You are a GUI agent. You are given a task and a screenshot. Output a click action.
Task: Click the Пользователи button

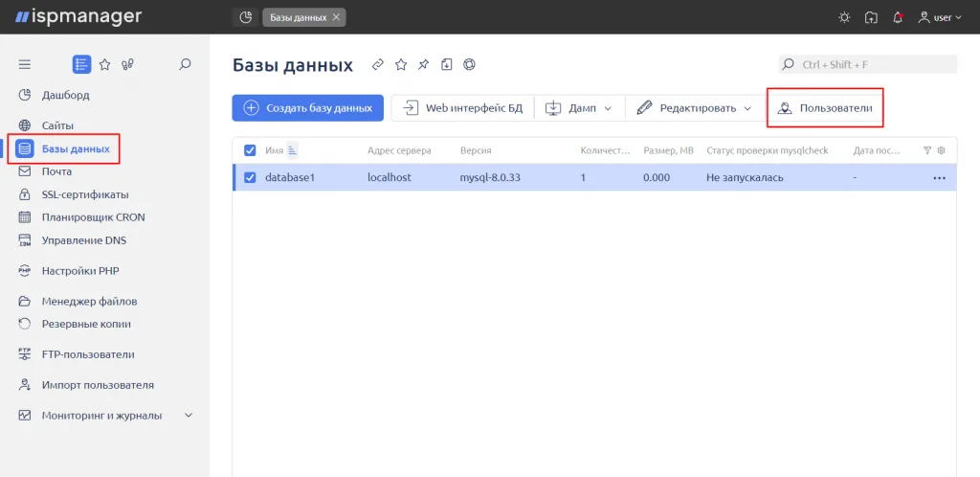tap(825, 108)
